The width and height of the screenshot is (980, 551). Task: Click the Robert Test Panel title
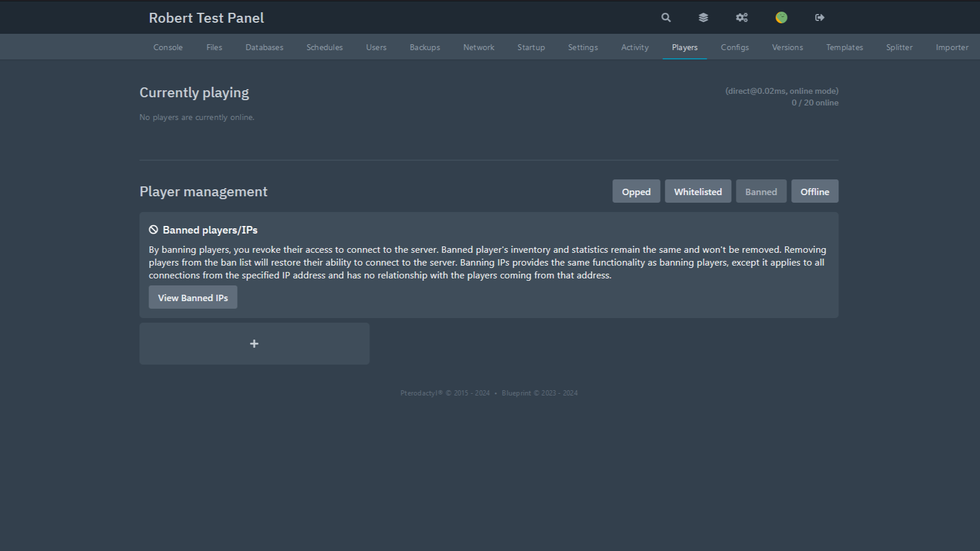pyautogui.click(x=206, y=18)
